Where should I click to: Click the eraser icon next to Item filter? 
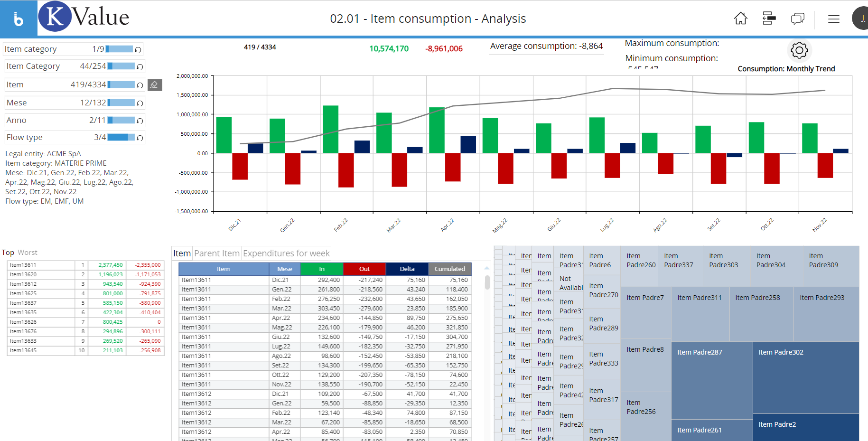click(x=154, y=85)
